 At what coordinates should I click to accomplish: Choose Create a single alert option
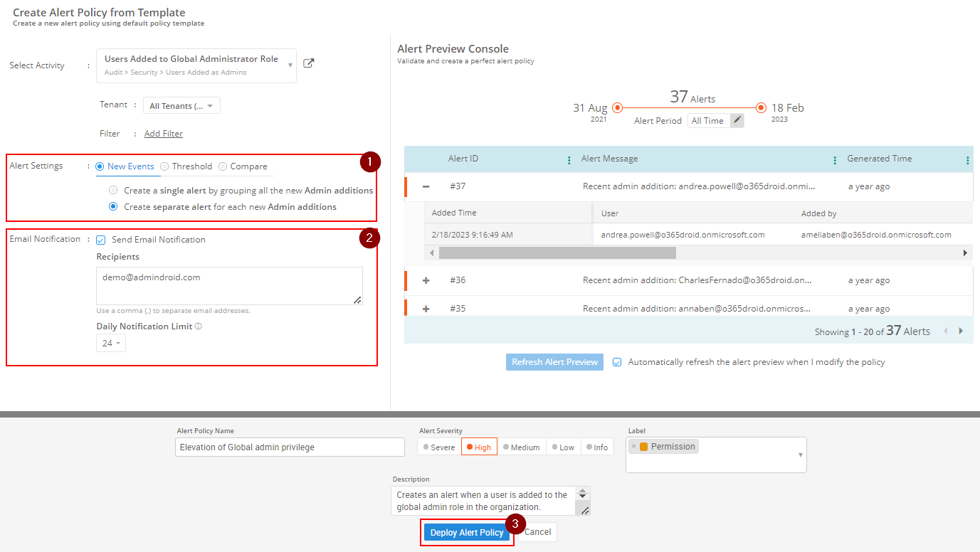pos(113,191)
